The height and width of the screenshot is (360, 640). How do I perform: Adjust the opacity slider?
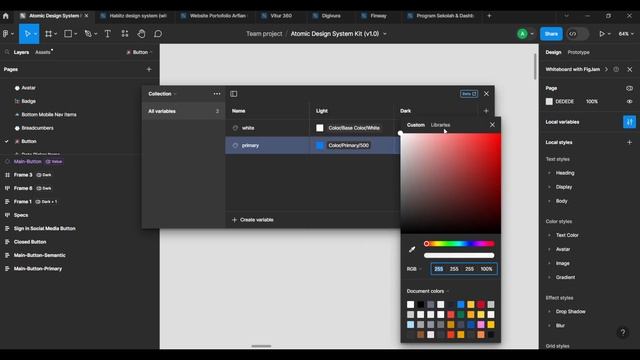459,256
